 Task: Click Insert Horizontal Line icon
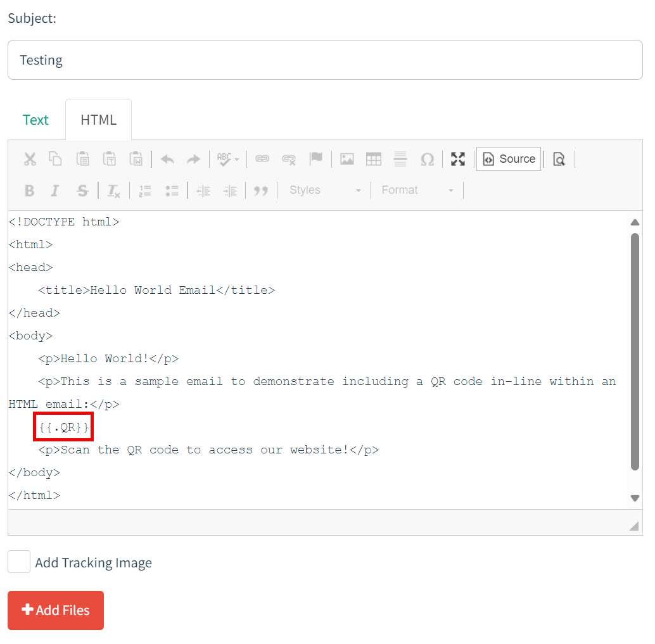point(400,159)
